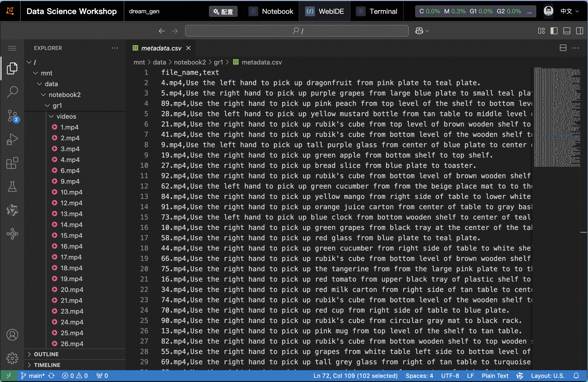Click the Plain Text language mode
The image size is (588, 382).
click(495, 376)
